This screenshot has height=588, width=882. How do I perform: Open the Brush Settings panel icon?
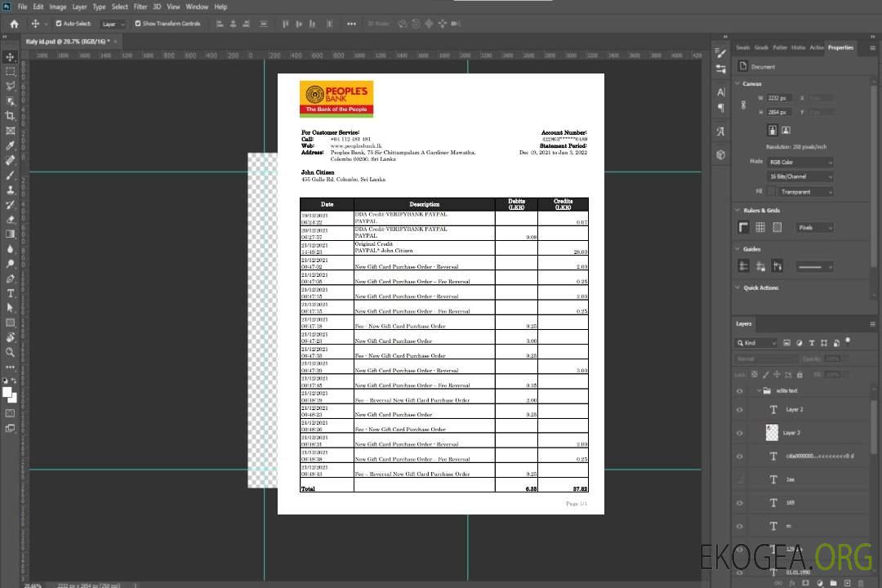tap(720, 53)
